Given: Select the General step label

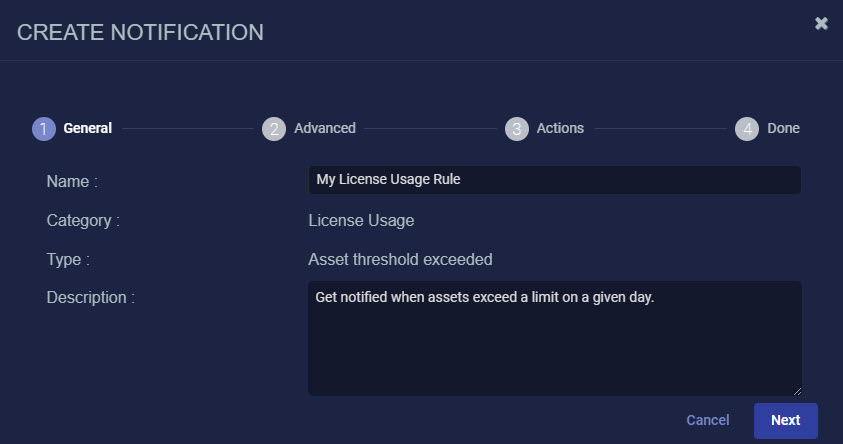Looking at the screenshot, I should tap(88, 128).
